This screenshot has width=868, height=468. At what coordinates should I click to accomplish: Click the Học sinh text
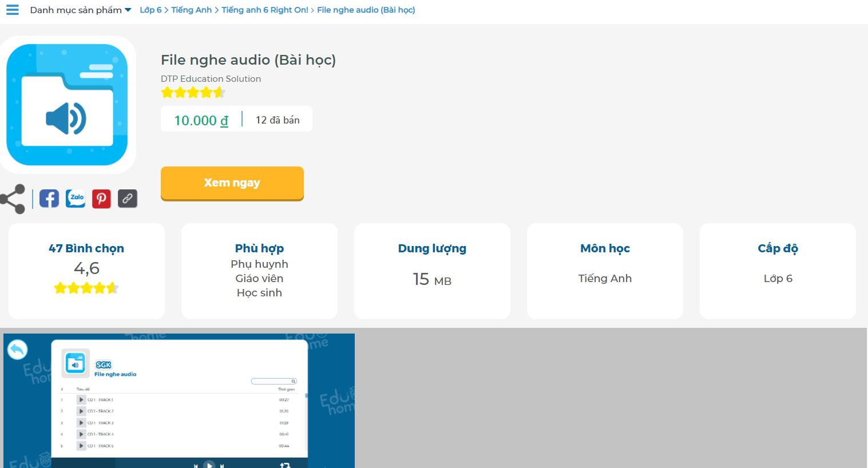pos(259,292)
